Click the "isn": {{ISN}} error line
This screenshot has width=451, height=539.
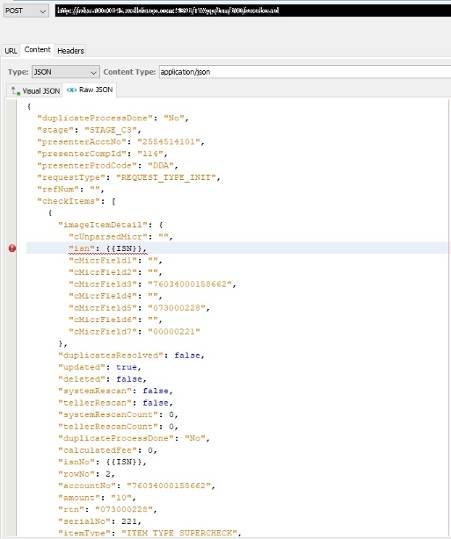[x=107, y=248]
